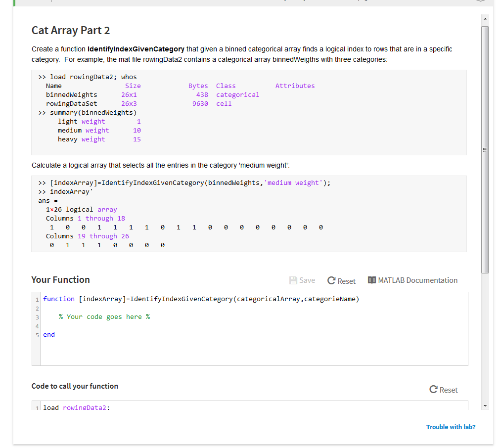Click the Save button in Your Function
The height and width of the screenshot is (448, 502).
point(302,281)
